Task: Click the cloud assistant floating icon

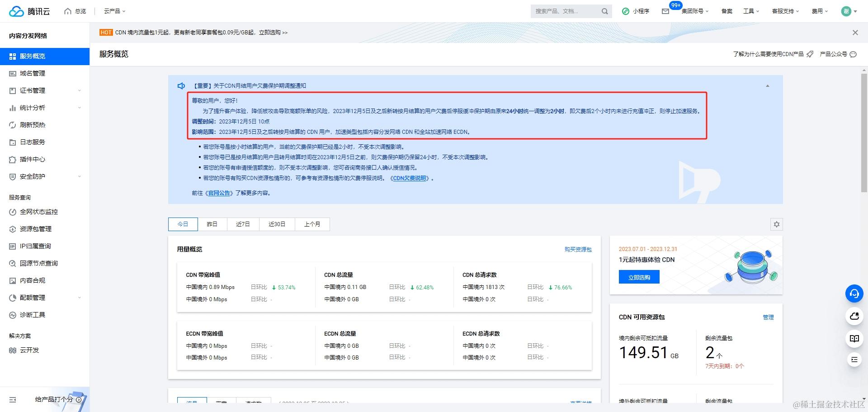Action: (854, 316)
